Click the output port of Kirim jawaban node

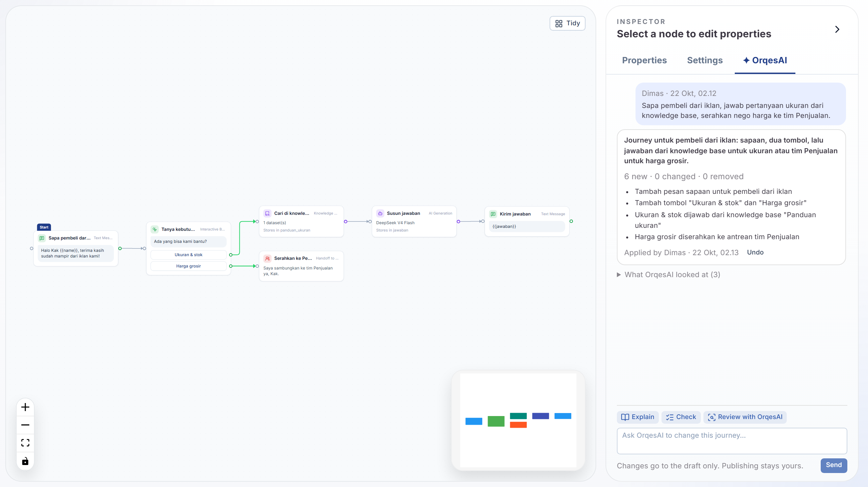571,222
